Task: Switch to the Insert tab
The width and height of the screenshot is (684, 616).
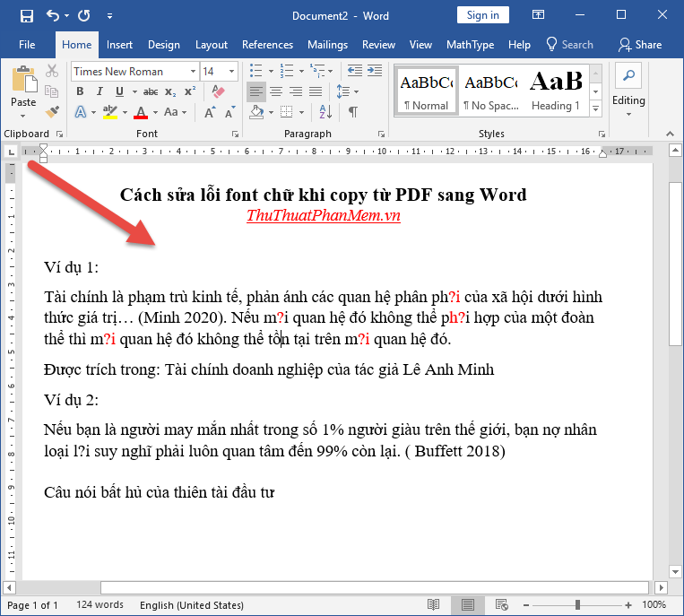Action: [x=119, y=45]
